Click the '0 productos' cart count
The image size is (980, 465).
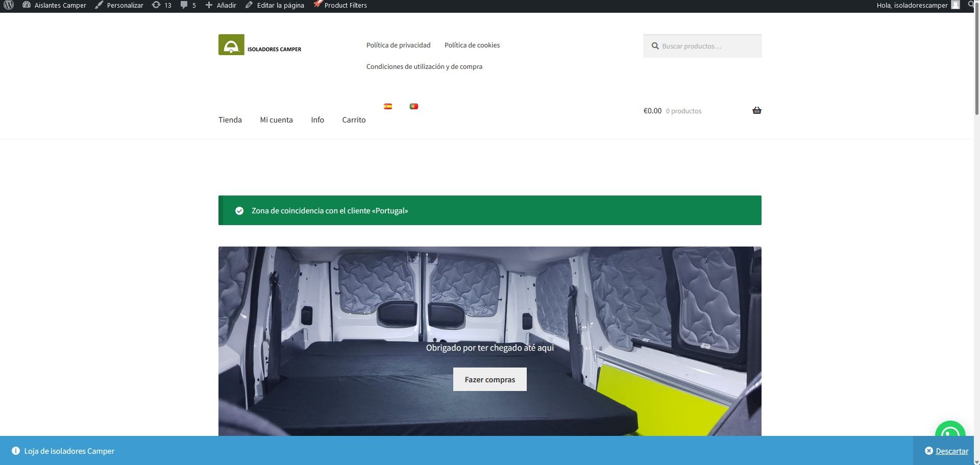683,111
